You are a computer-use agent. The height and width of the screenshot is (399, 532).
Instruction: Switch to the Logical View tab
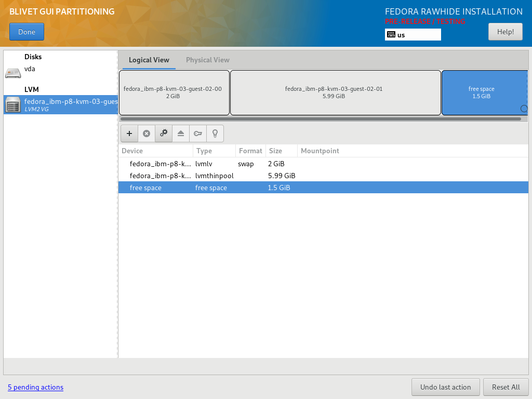149,60
